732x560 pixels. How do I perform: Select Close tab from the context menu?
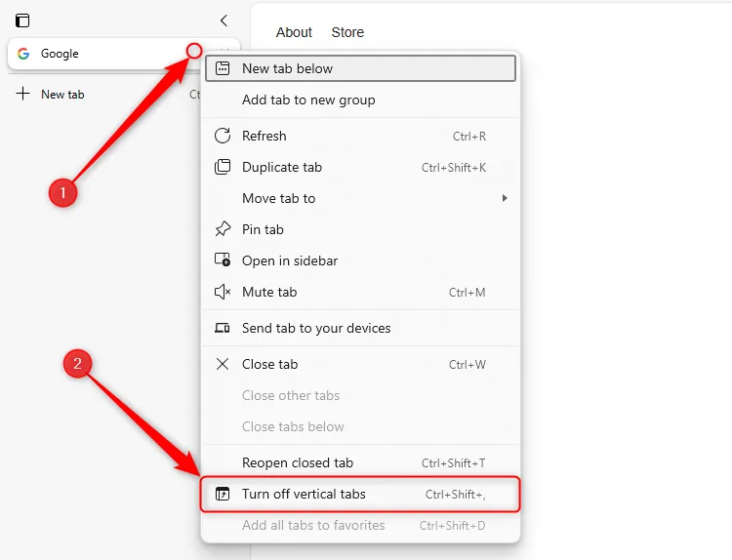[x=270, y=364]
